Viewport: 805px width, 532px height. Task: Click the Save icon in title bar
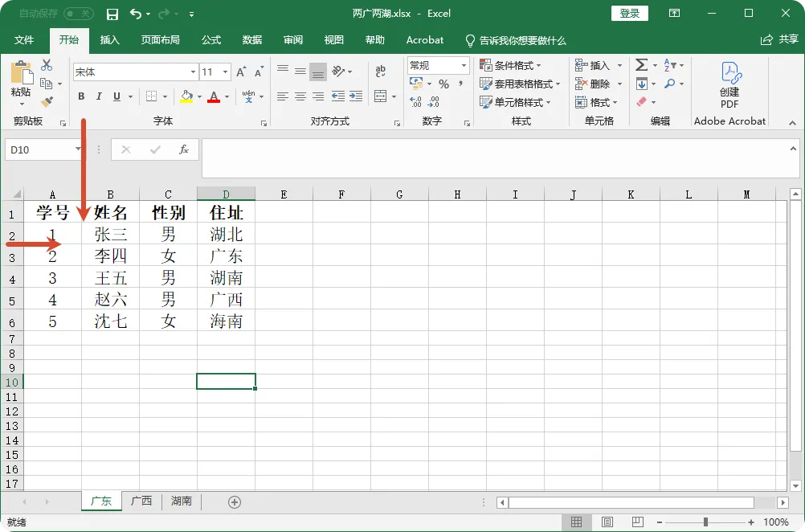click(x=112, y=14)
